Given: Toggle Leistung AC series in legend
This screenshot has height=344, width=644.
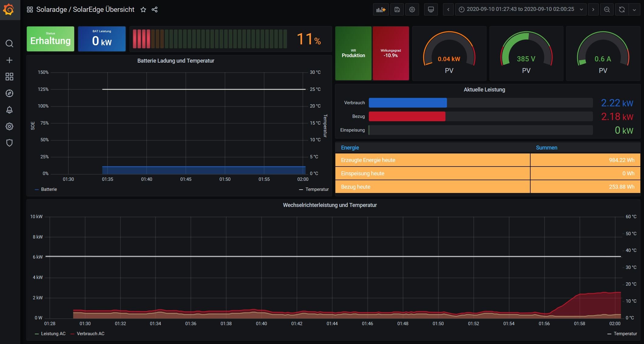Looking at the screenshot, I should coord(53,334).
